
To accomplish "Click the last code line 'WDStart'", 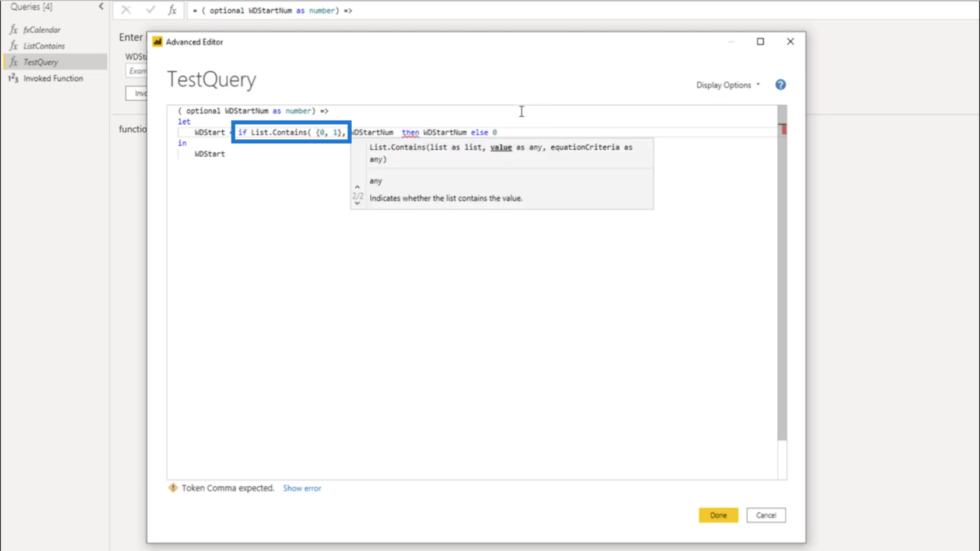I will click(209, 154).
